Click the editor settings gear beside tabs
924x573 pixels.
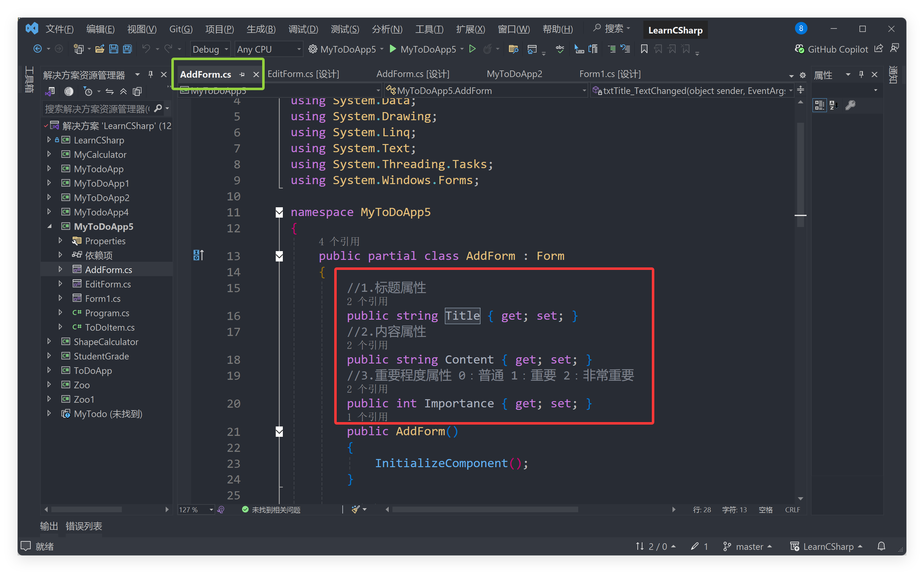803,75
